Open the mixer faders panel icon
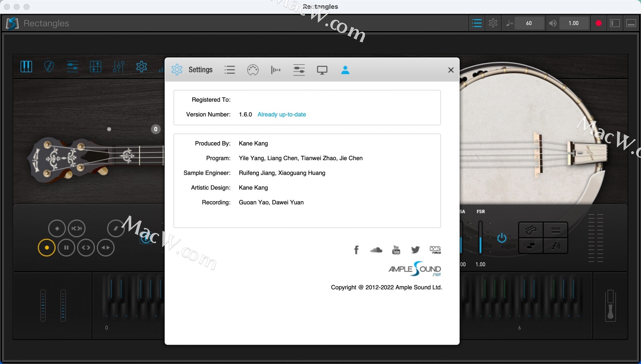Image resolution: width=641 pixels, height=364 pixels. [119, 67]
